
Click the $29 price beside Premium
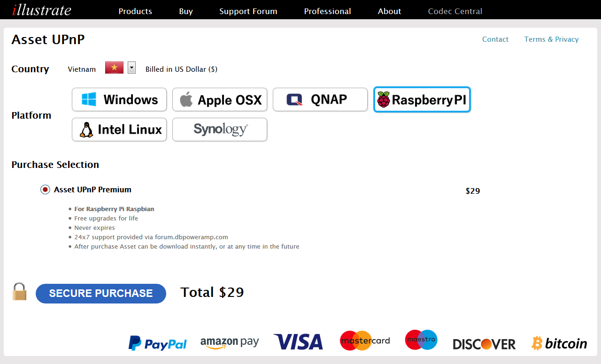click(473, 191)
